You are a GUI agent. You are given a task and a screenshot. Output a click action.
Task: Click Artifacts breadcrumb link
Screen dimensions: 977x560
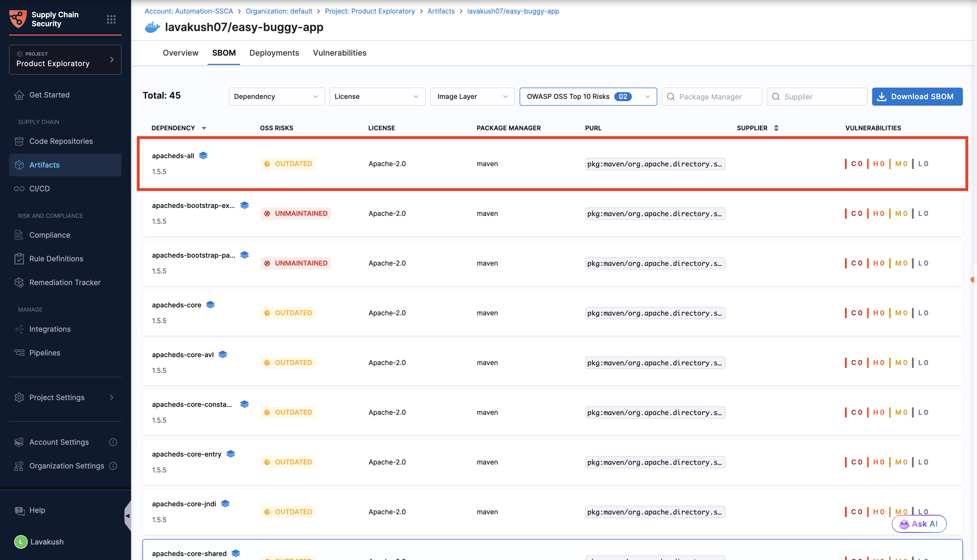tap(441, 11)
